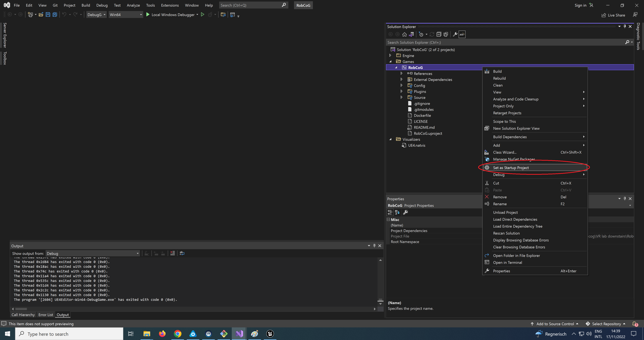Click the Solution Explorer Home icon
Screen dimensions: 644x340
(404, 34)
